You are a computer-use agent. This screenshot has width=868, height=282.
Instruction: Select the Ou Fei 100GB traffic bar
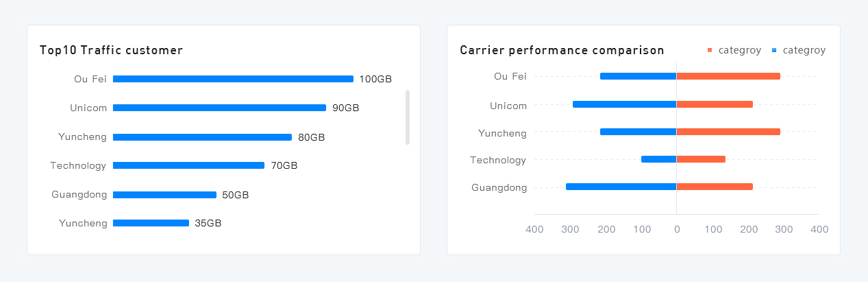[x=233, y=79]
